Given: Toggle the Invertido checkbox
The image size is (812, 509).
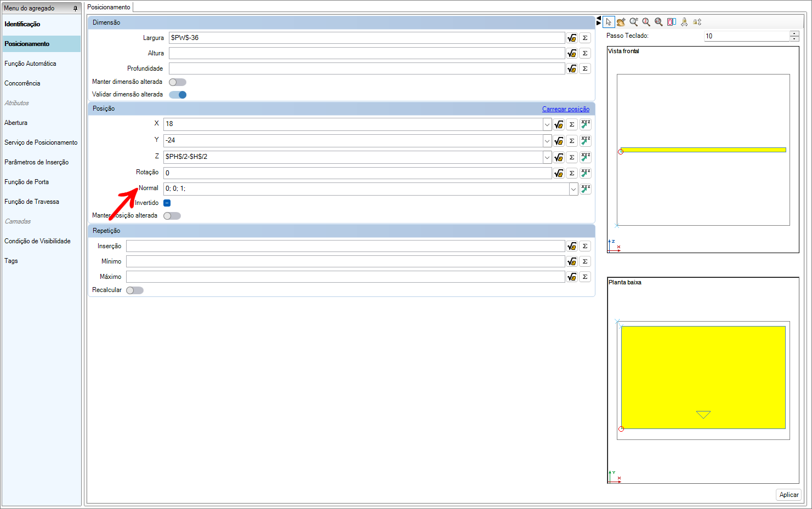Looking at the screenshot, I should click(x=167, y=203).
